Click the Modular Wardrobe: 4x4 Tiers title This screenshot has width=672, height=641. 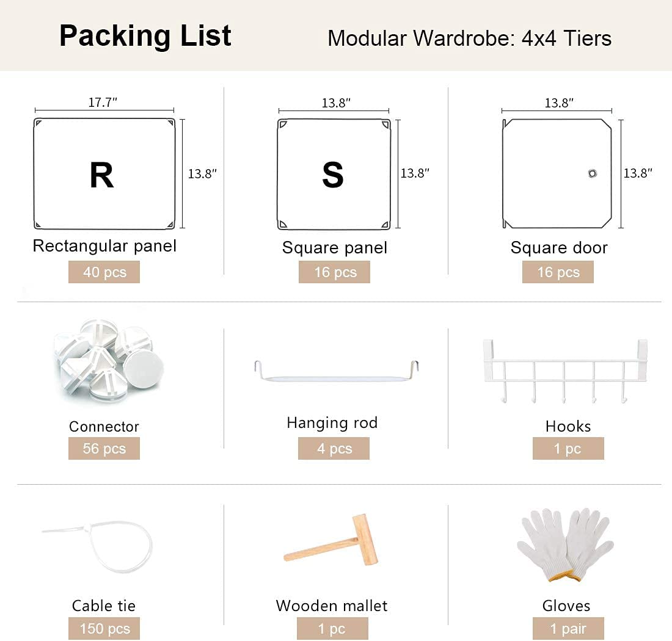(x=469, y=38)
